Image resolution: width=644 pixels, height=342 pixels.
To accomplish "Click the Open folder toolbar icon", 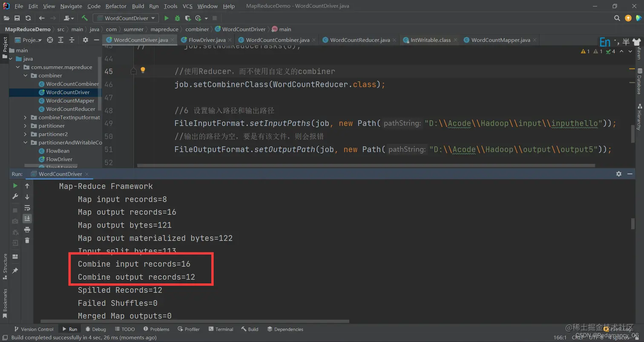I will pos(6,18).
